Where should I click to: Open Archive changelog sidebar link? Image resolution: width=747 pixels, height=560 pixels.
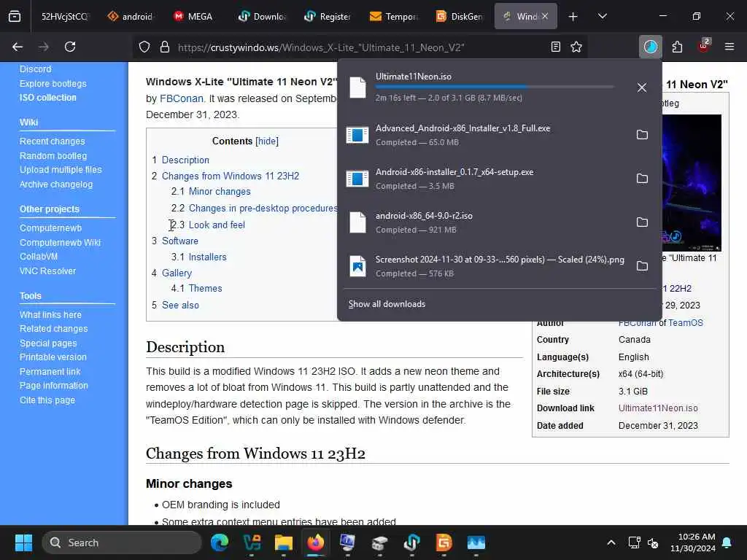pos(56,184)
